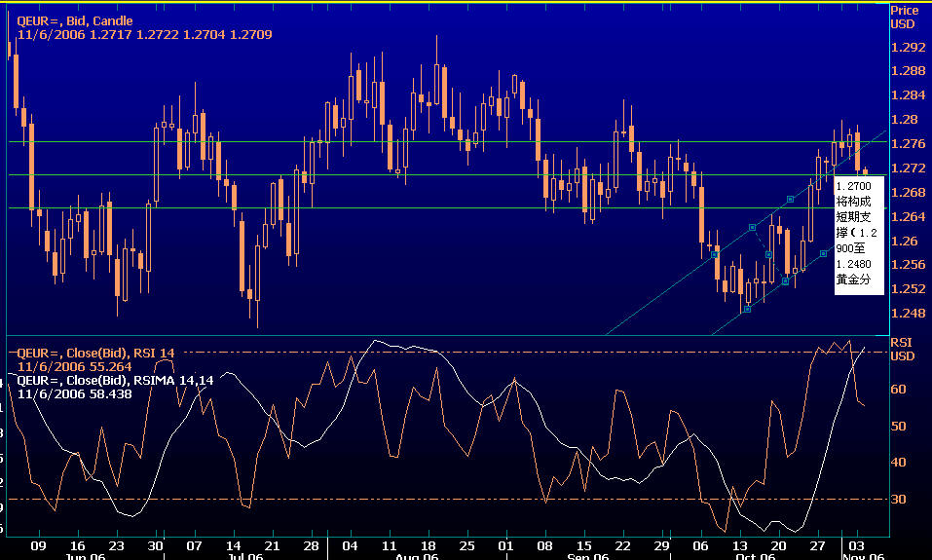Click the 1.268 price axis label
Screen dimensions: 932x560
coord(908,193)
